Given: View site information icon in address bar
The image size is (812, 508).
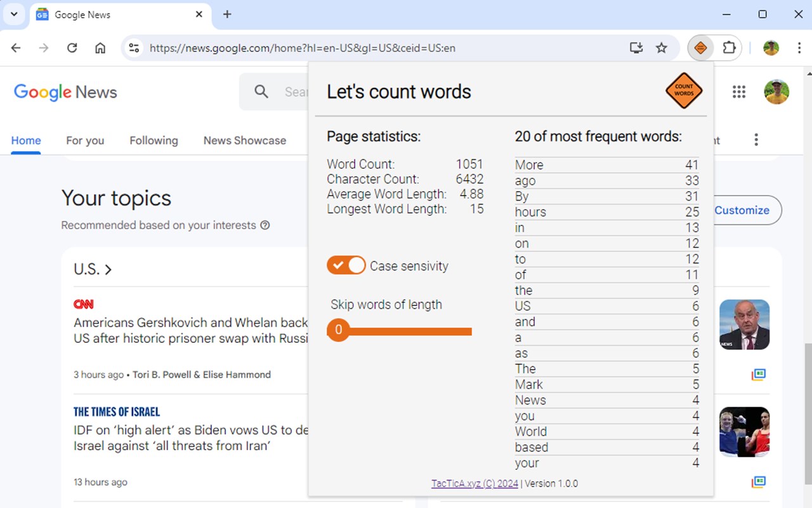Looking at the screenshot, I should click(133, 48).
